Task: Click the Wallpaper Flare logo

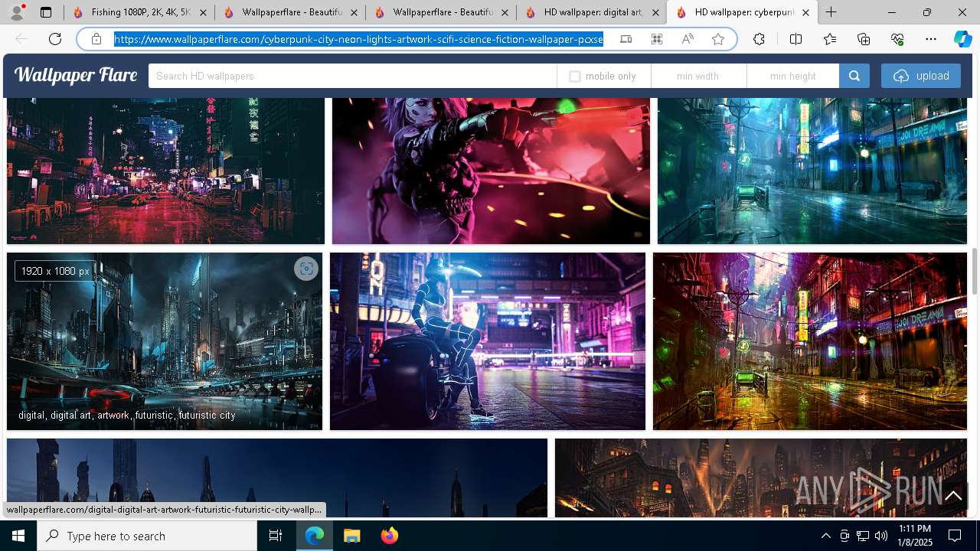Action: click(76, 75)
